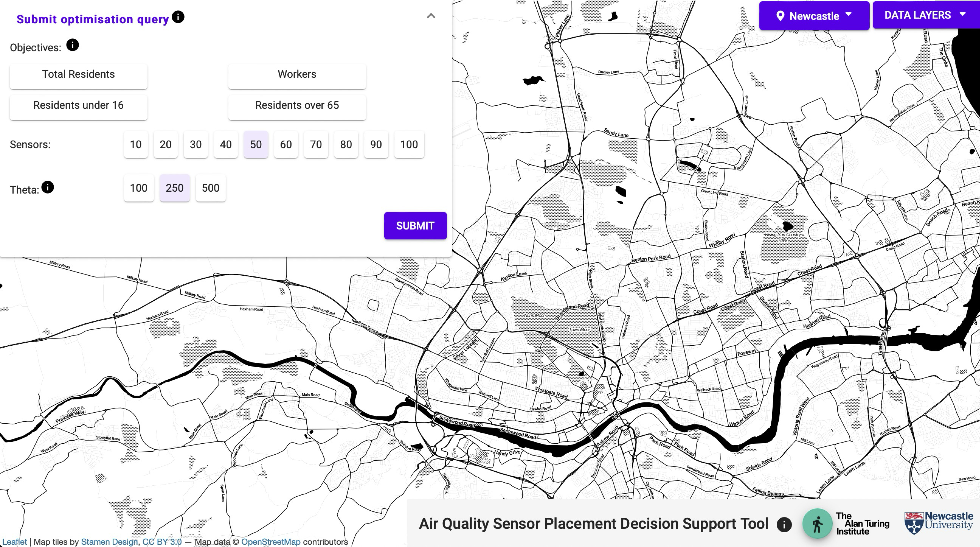Select Theta value 500

tap(210, 188)
